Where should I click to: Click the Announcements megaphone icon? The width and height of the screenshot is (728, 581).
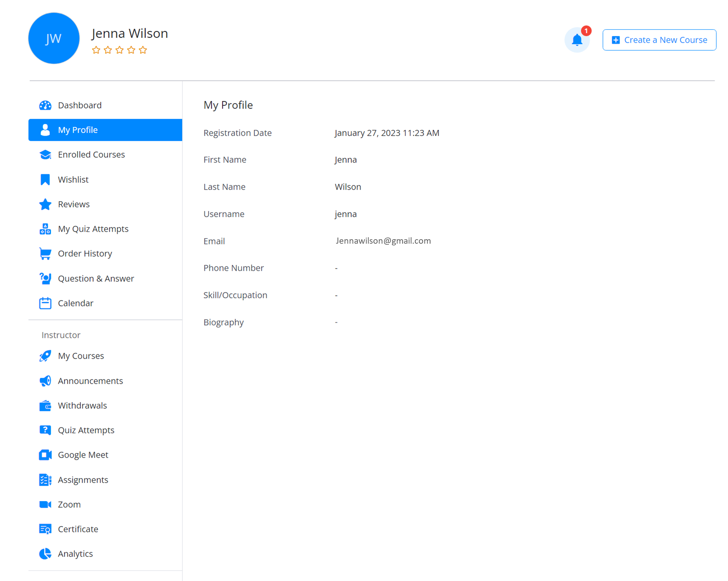coord(45,381)
